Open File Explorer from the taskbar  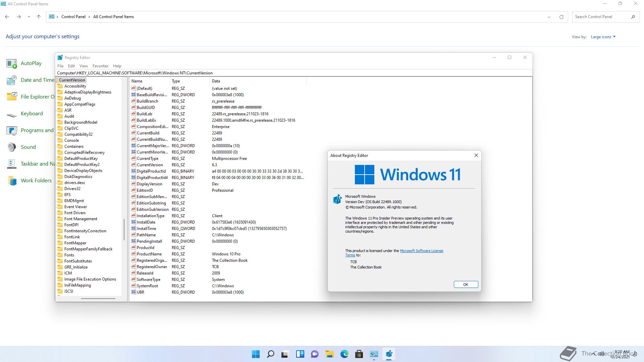[x=329, y=354]
